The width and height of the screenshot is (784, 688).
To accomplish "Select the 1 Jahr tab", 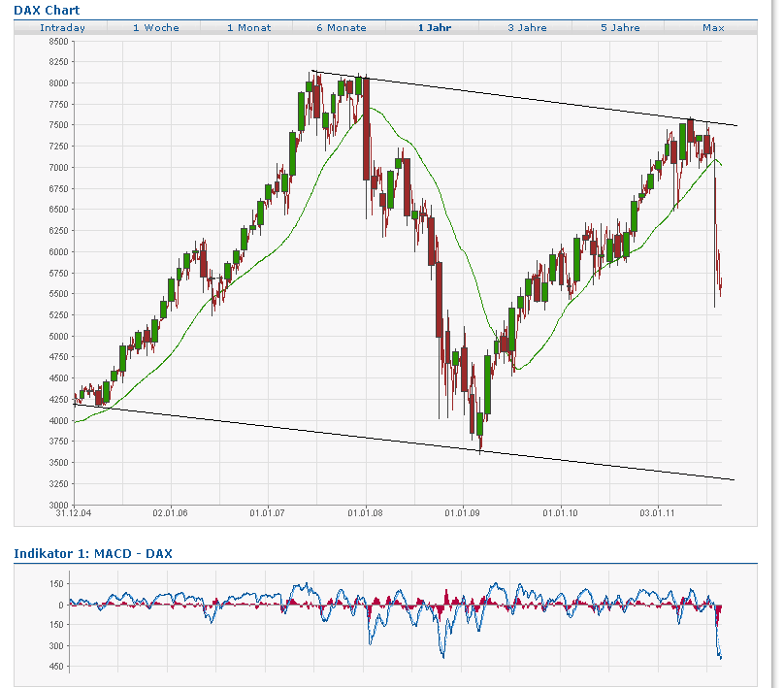I will click(435, 28).
